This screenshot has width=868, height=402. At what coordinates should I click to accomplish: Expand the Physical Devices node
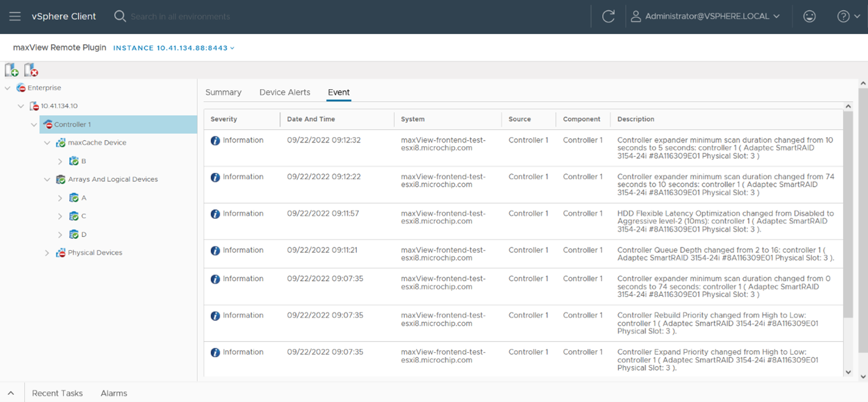click(47, 253)
